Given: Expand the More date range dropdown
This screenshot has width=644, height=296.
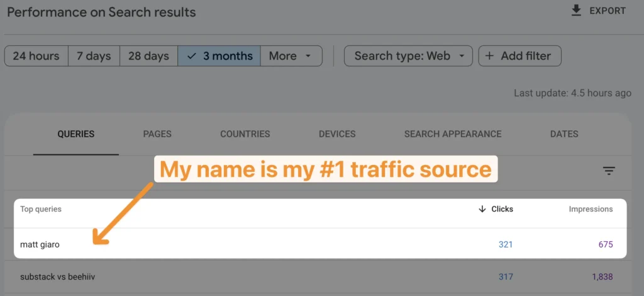Looking at the screenshot, I should pos(291,56).
